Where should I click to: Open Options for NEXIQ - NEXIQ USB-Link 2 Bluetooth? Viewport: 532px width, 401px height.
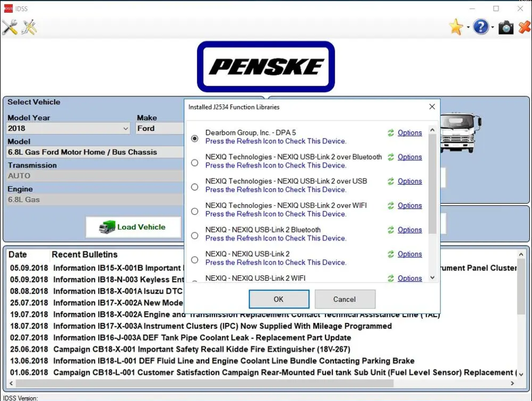(x=409, y=230)
